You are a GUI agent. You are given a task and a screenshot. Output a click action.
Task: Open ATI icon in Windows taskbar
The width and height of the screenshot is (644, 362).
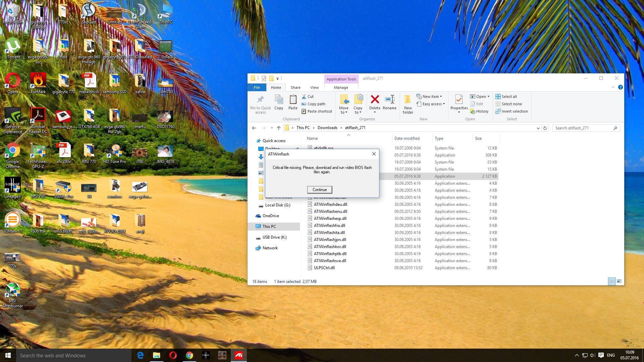pyautogui.click(x=239, y=355)
